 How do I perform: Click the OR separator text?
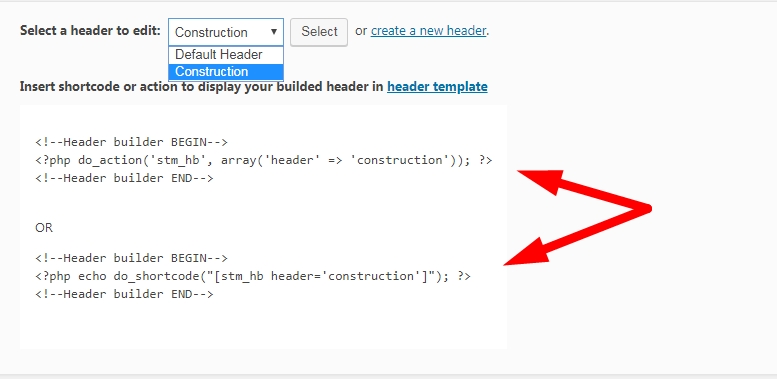pos(44,228)
